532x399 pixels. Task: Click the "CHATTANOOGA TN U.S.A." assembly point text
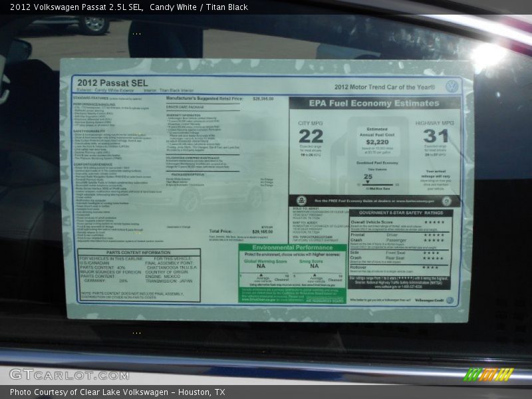click(x=172, y=267)
